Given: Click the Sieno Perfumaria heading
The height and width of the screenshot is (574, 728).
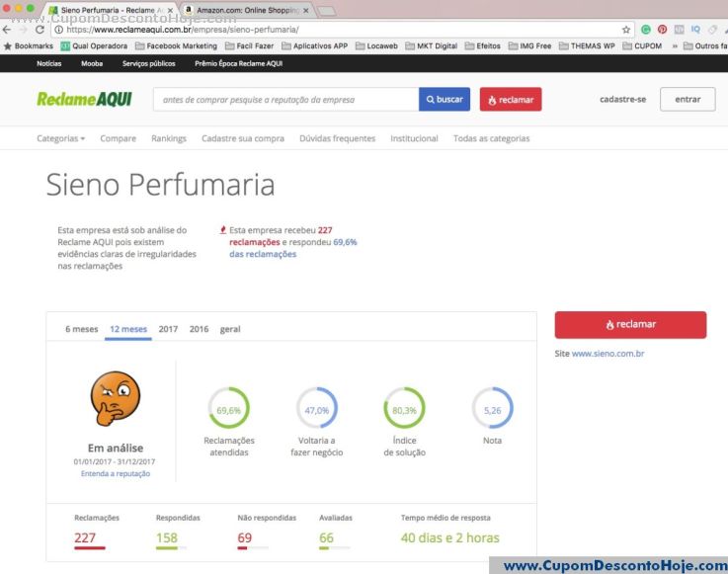Looking at the screenshot, I should point(161,185).
